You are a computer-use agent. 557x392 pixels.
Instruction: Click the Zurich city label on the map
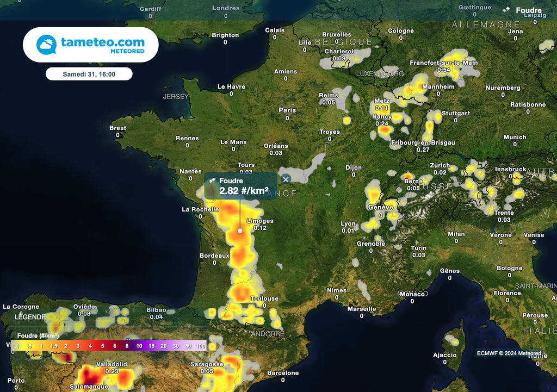click(439, 165)
